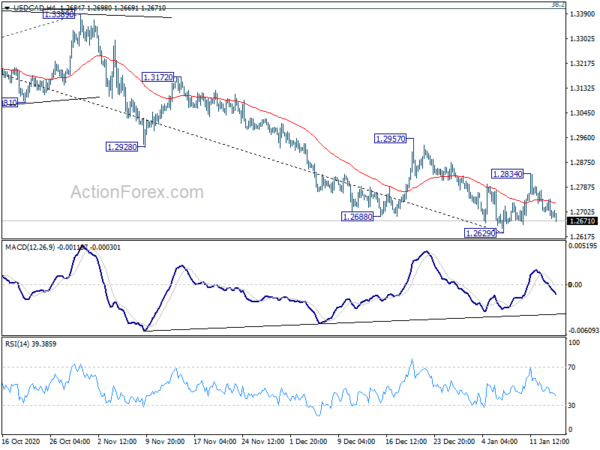Select the 1.33896 peak price label
Screen dimensions: 600x450
(59, 15)
